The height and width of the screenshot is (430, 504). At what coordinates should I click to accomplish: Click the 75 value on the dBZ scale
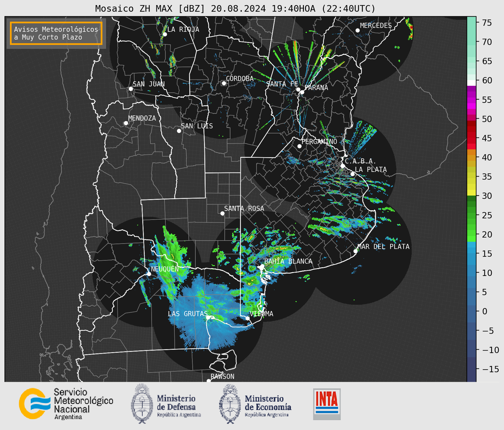click(486, 23)
